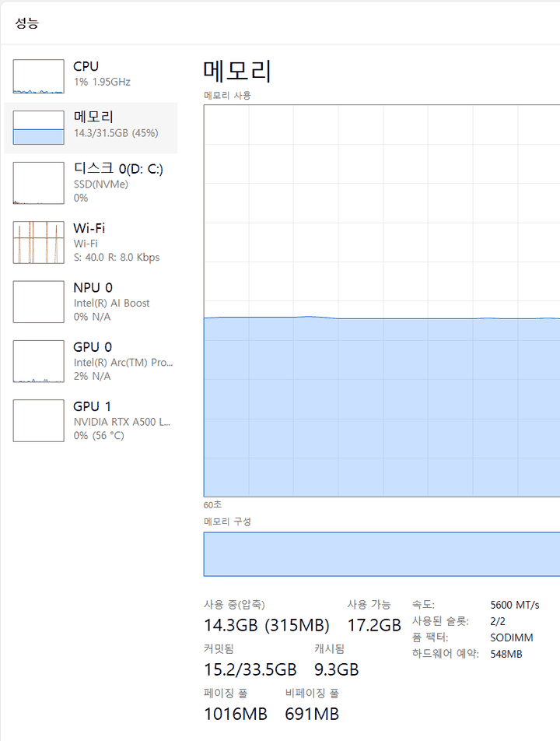Select GPU 0 Intel Arc entry
Screen dimensions: 560x741
coord(91,361)
